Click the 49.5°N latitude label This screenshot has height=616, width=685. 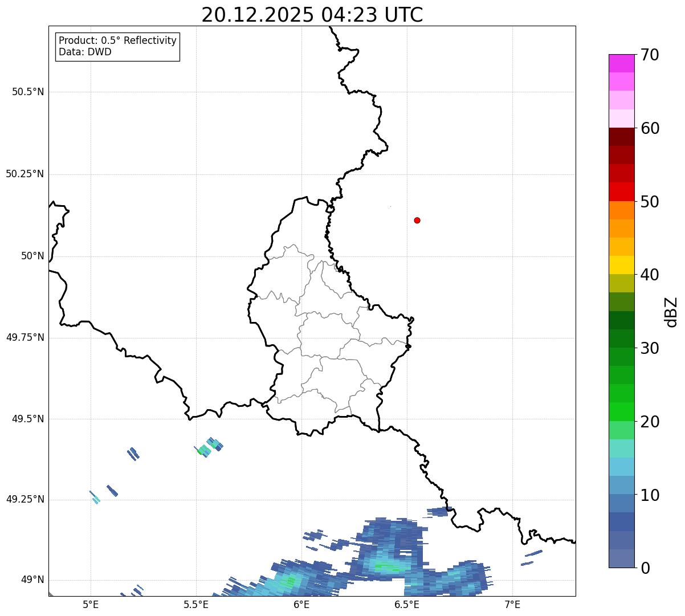pyautogui.click(x=28, y=419)
